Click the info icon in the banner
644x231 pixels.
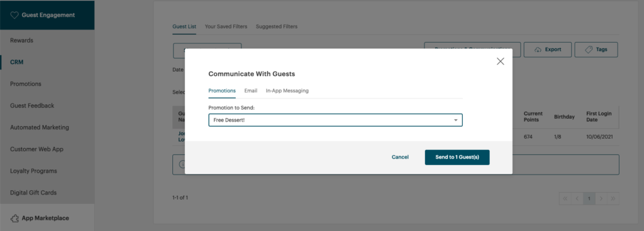pyautogui.click(x=182, y=164)
